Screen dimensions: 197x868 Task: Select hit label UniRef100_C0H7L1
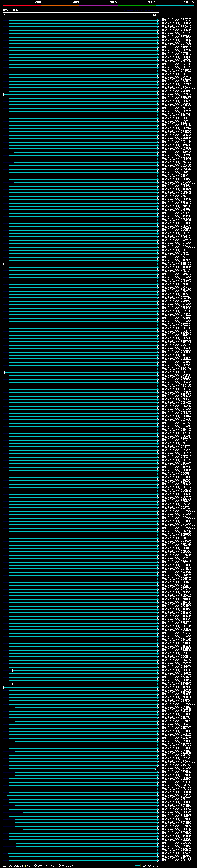177,372
